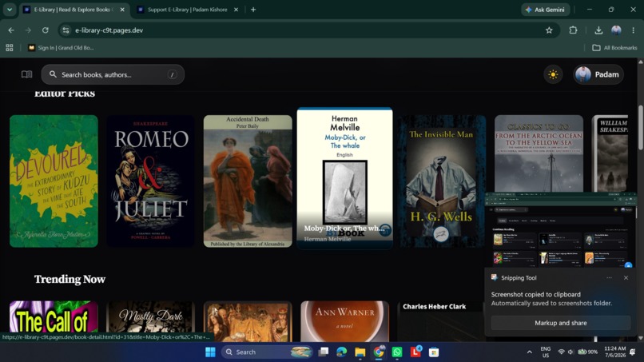Expand the tab search dropdown arrow

pyautogui.click(x=9, y=10)
